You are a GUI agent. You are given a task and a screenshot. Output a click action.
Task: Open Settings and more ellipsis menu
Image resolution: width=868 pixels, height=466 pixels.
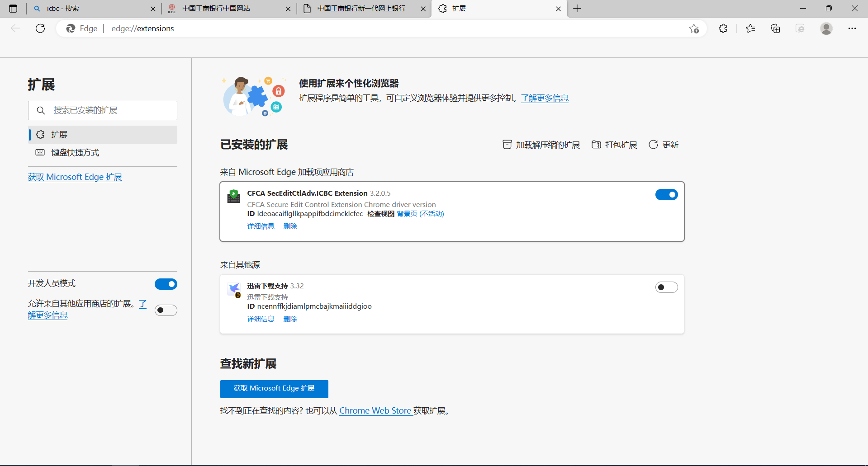(852, 28)
